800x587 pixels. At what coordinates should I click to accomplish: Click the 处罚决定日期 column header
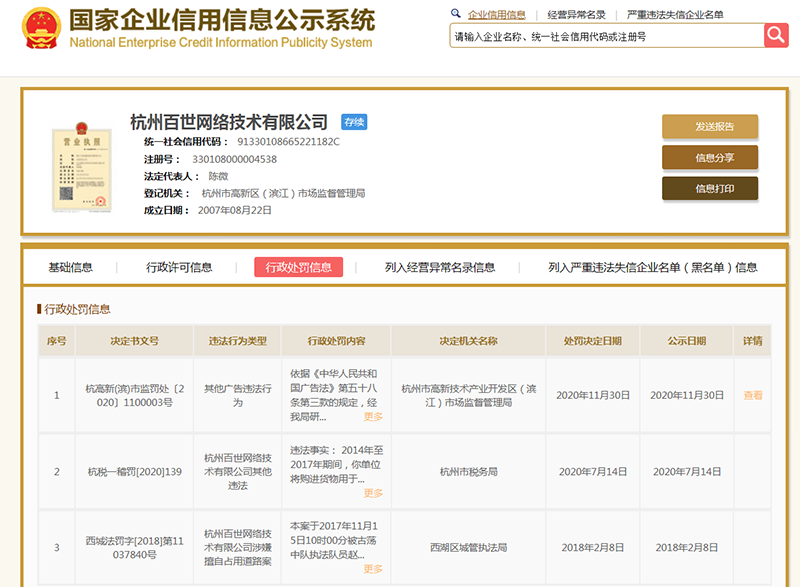pyautogui.click(x=592, y=341)
